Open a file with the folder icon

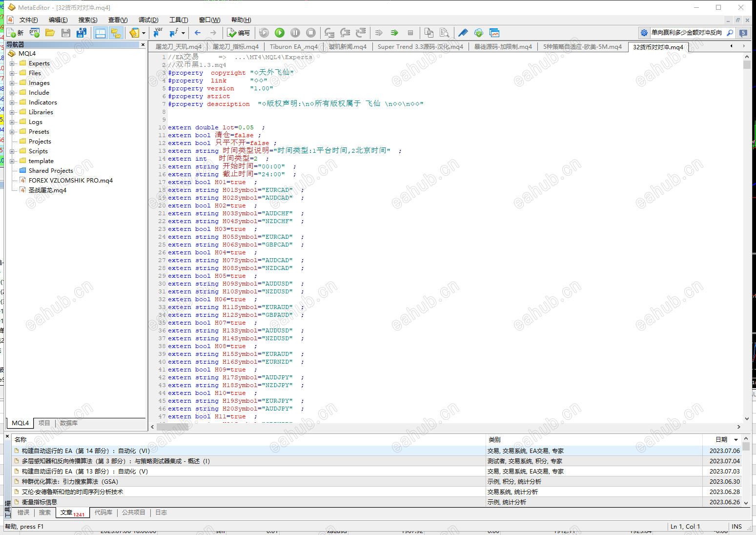click(50, 33)
